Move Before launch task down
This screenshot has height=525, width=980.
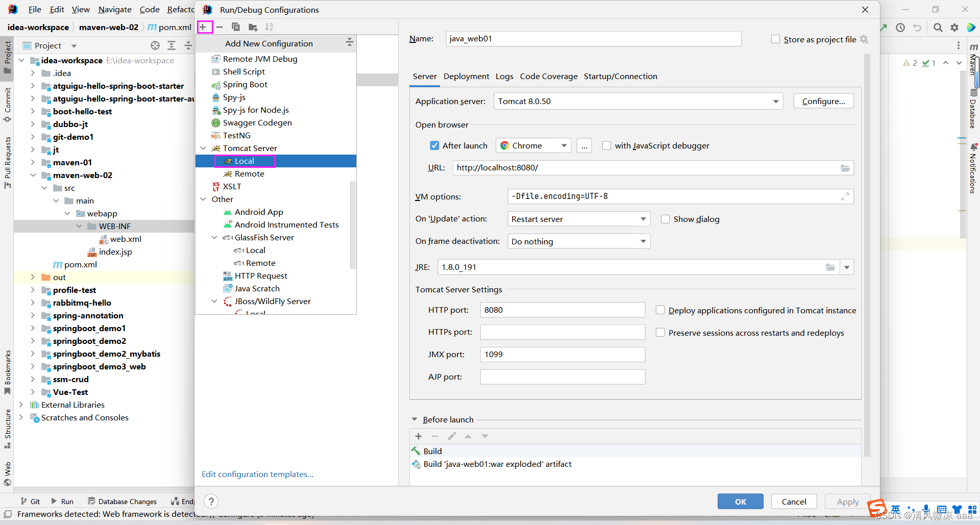[485, 436]
